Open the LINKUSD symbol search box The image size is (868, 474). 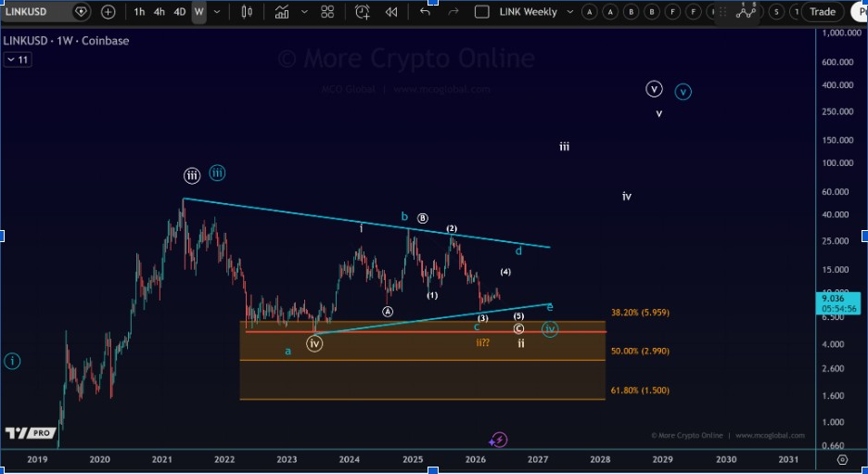click(x=28, y=11)
